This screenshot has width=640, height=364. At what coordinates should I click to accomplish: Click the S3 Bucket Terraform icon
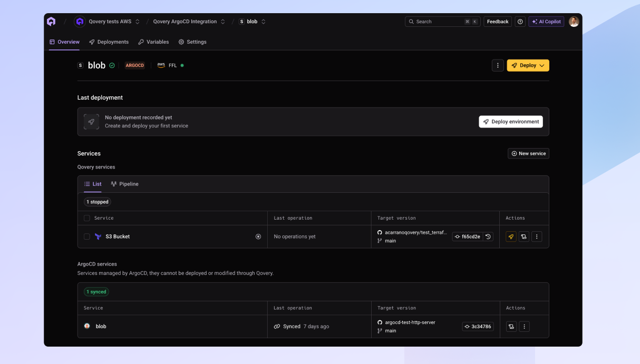tap(98, 237)
